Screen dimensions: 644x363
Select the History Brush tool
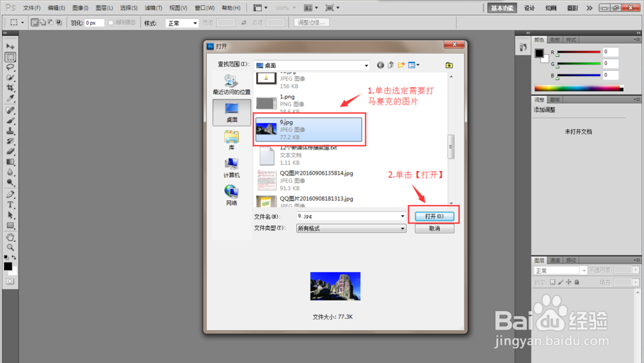tap(10, 141)
